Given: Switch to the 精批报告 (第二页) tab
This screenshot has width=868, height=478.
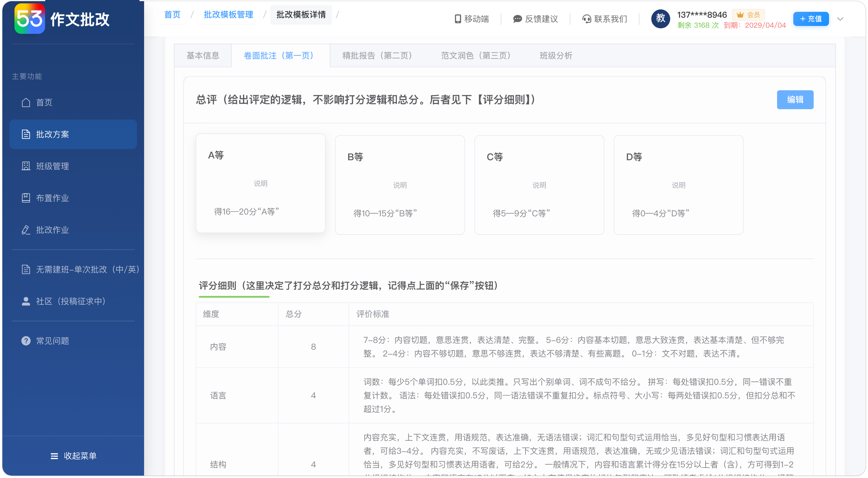Looking at the screenshot, I should tap(379, 55).
